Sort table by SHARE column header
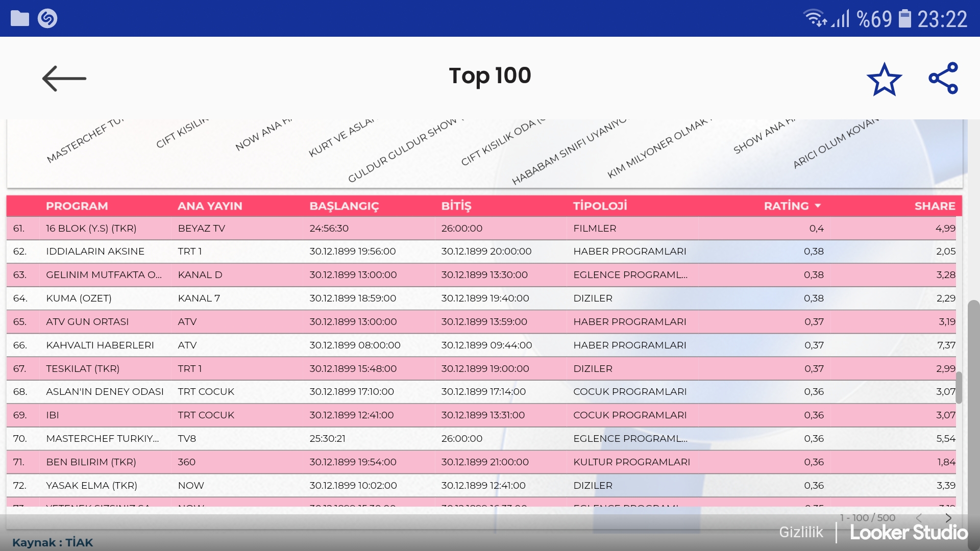This screenshot has width=980, height=551. [935, 206]
